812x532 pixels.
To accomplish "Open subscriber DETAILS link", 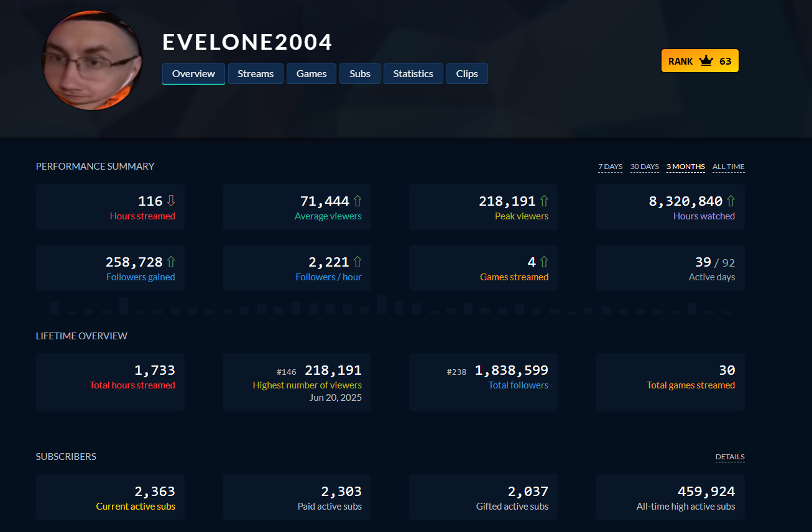I will point(730,457).
